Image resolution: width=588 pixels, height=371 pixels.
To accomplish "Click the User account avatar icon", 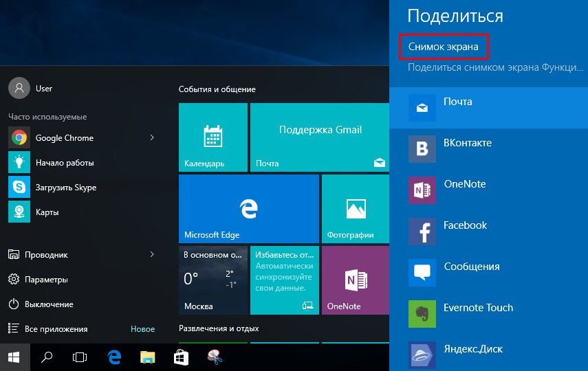I will (19, 88).
